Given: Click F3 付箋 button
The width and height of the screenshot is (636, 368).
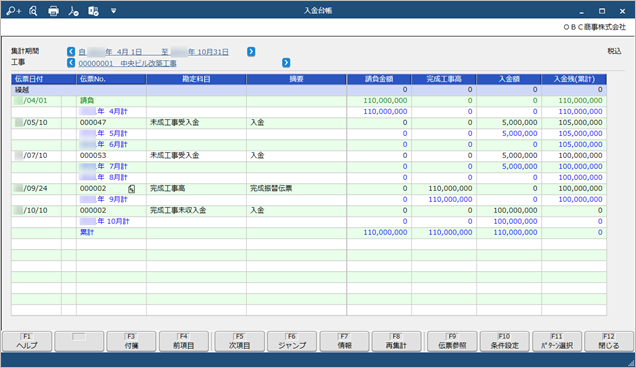Looking at the screenshot, I should pos(131,342).
